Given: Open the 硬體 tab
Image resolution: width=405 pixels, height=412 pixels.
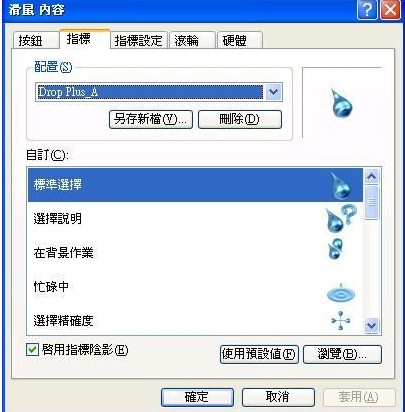Looking at the screenshot, I should click(x=240, y=41).
